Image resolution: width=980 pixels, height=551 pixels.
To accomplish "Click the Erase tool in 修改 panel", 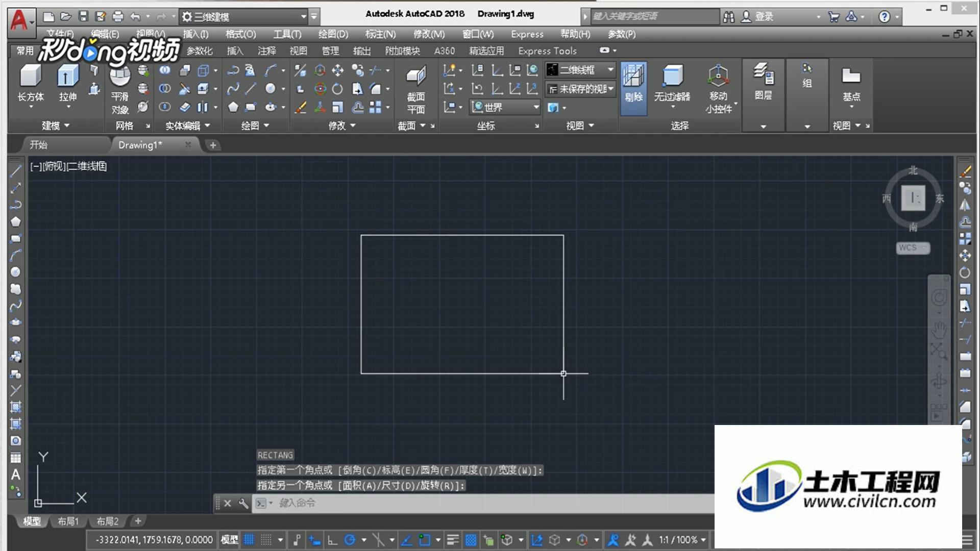I will click(301, 107).
